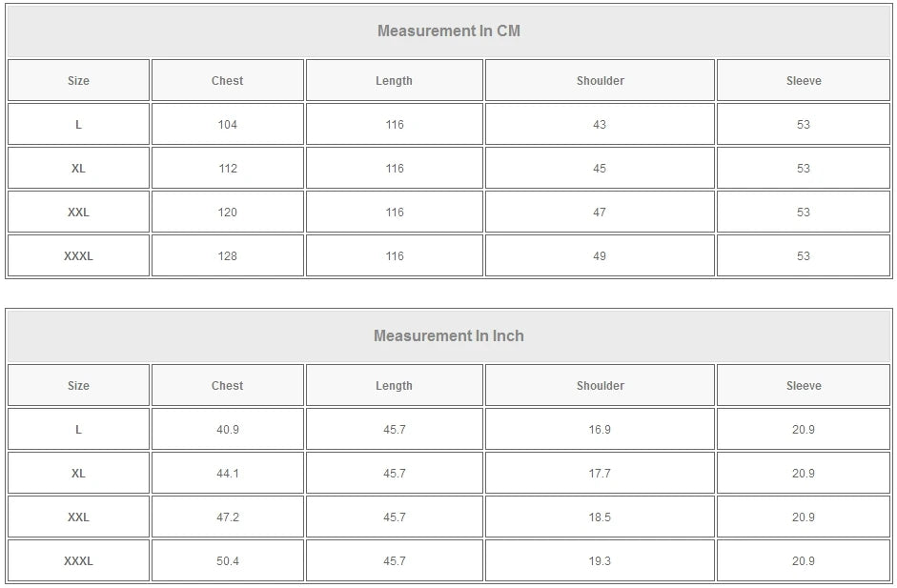
Task: Click the "Measurement In Inch" table title
Action: (448, 335)
